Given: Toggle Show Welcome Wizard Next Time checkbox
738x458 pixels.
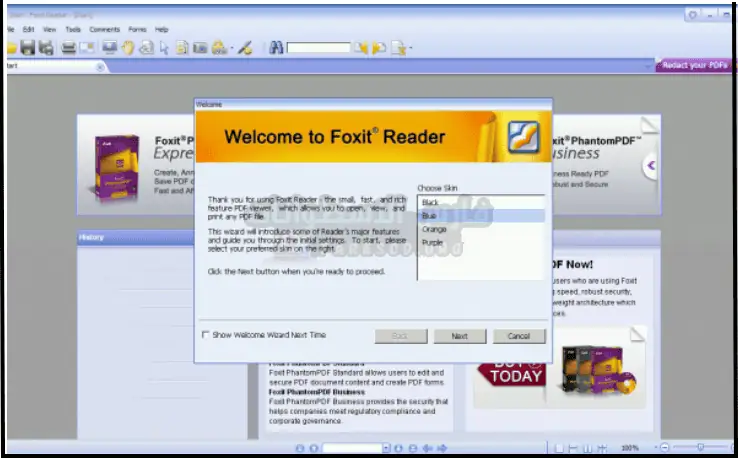Looking at the screenshot, I should 206,335.
